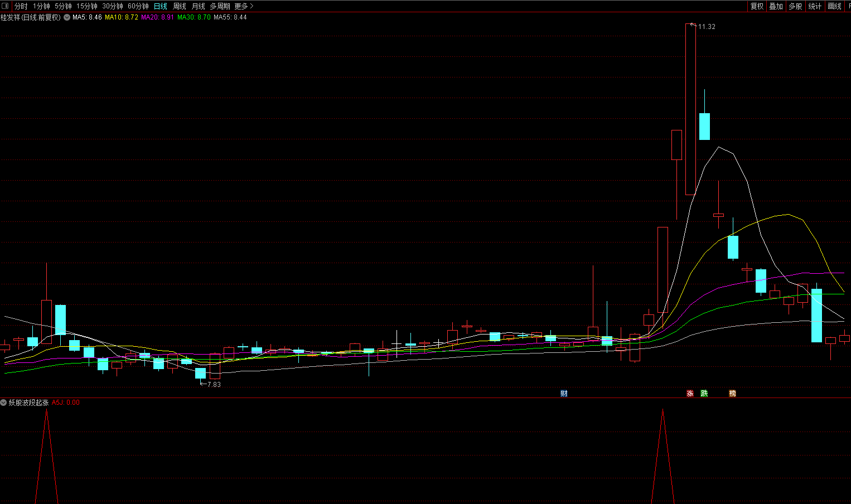851x504 pixels.
Task: Click the 涨 limit-up event marker
Action: [690, 394]
